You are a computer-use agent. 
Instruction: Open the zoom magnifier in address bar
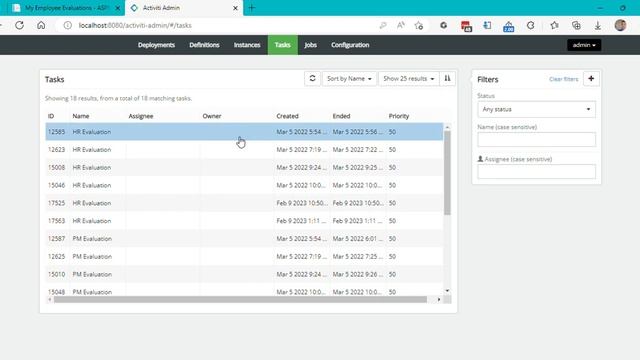click(382, 25)
